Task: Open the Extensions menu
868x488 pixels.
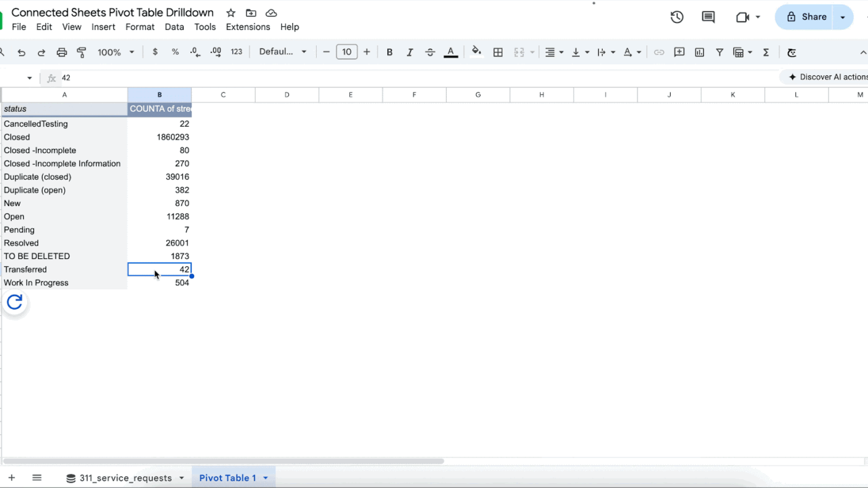Action: tap(248, 27)
